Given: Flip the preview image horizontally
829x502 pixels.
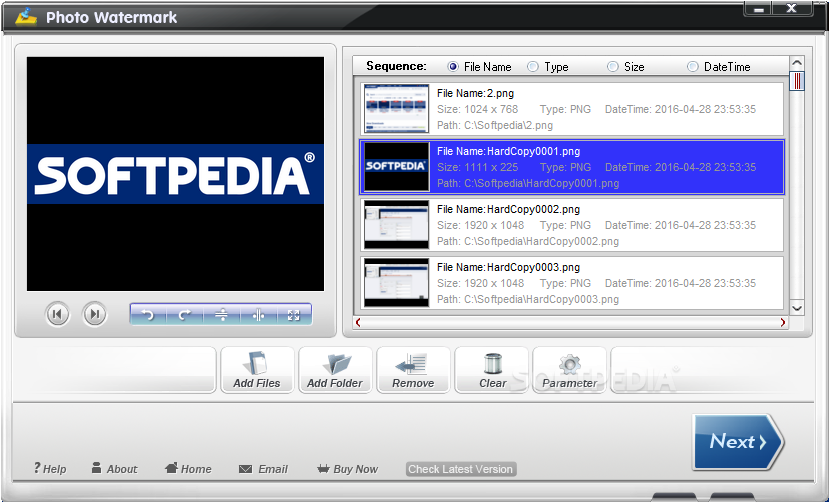Looking at the screenshot, I should point(258,315).
